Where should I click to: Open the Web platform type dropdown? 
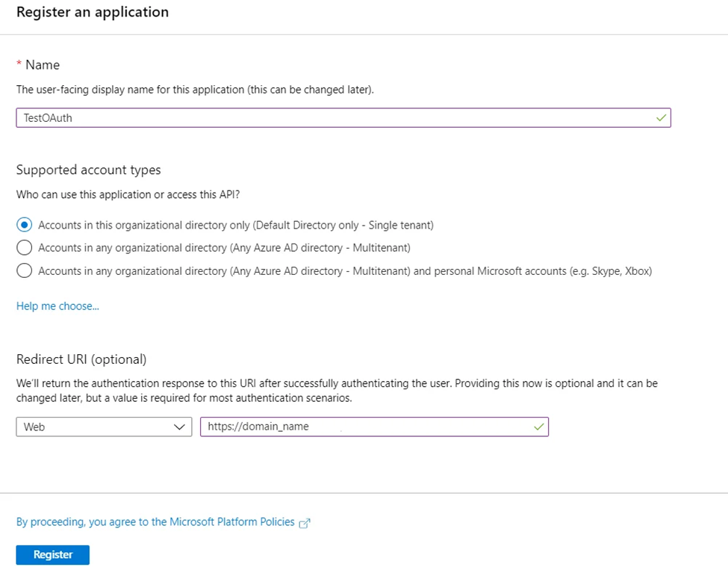(104, 427)
